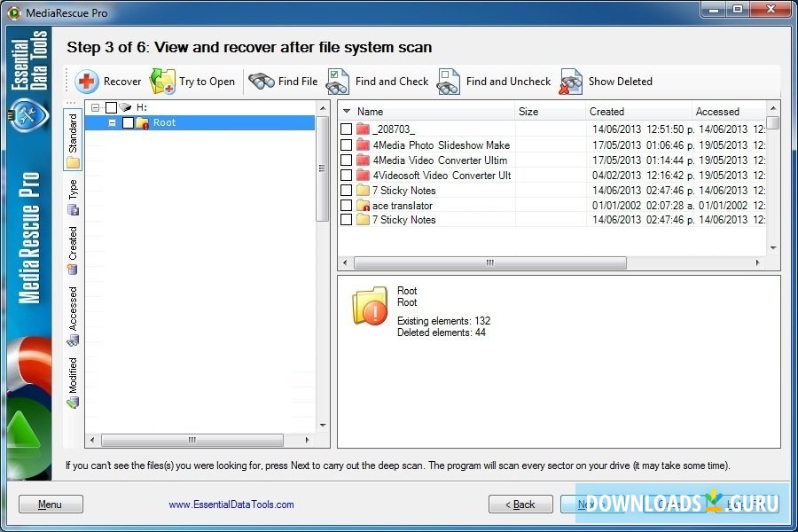Click the Essential Data Tools logo icon
Viewport: 798px width, 532px height.
(28, 115)
